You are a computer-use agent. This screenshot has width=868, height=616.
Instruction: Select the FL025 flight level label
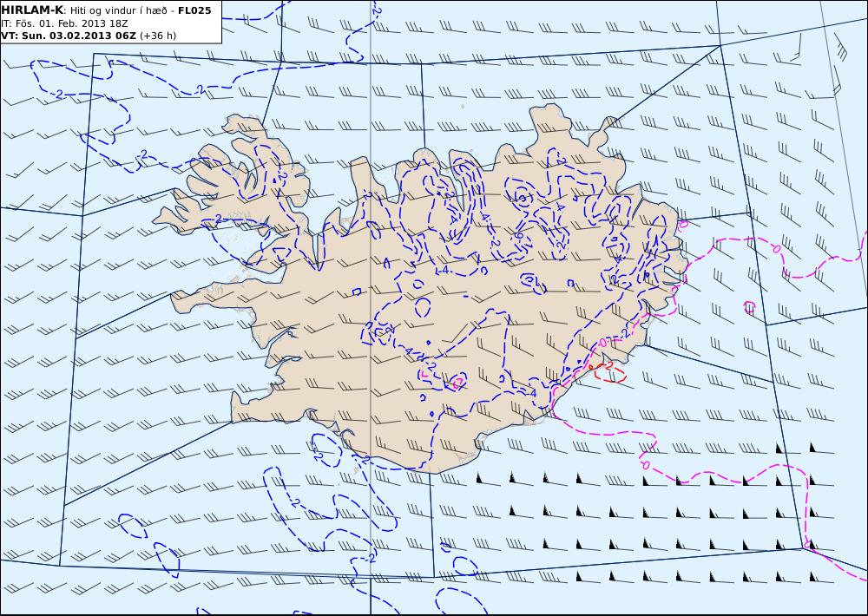[194, 10]
